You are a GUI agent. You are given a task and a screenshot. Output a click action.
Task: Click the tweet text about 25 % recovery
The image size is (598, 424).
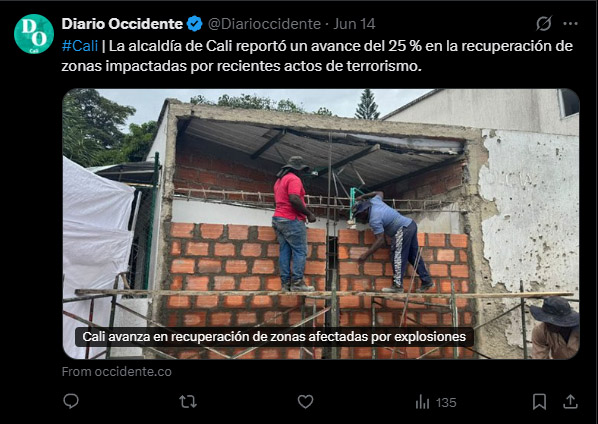317,56
